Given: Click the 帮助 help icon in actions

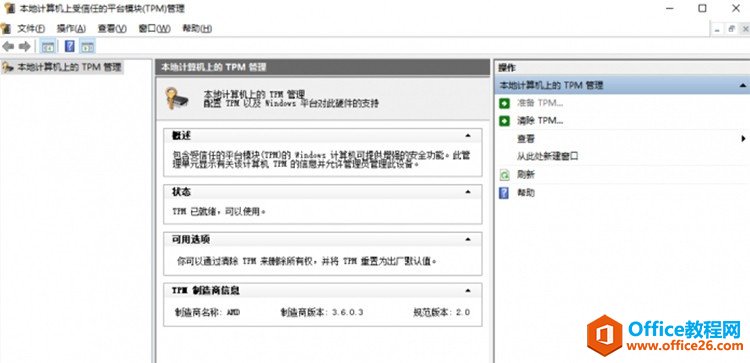Looking at the screenshot, I should (504, 193).
